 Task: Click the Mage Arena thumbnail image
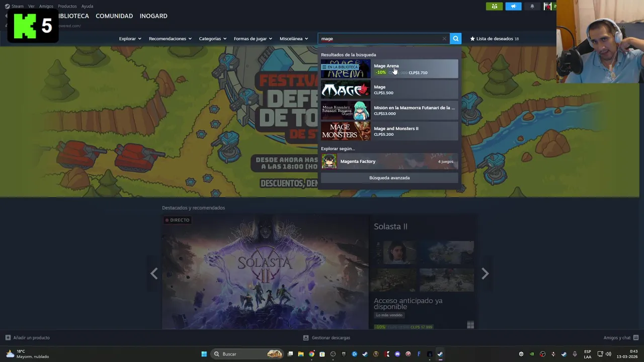point(346,69)
